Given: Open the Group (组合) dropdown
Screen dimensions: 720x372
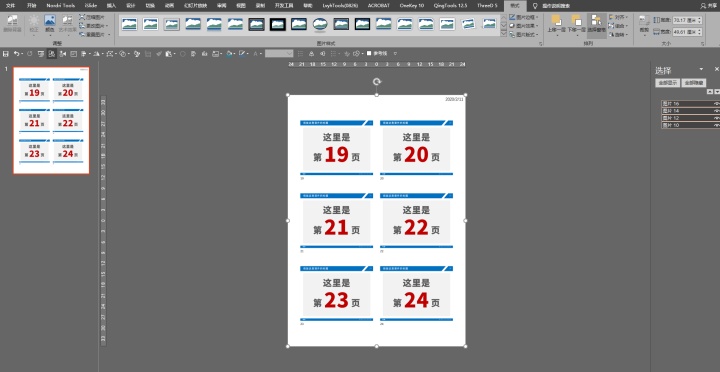Looking at the screenshot, I should click(x=618, y=26).
